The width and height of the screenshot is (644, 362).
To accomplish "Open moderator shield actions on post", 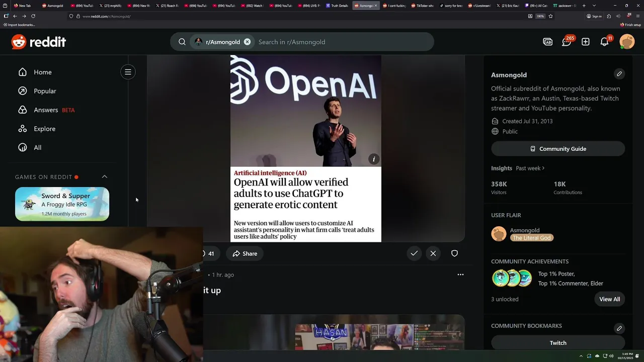I will [x=454, y=253].
